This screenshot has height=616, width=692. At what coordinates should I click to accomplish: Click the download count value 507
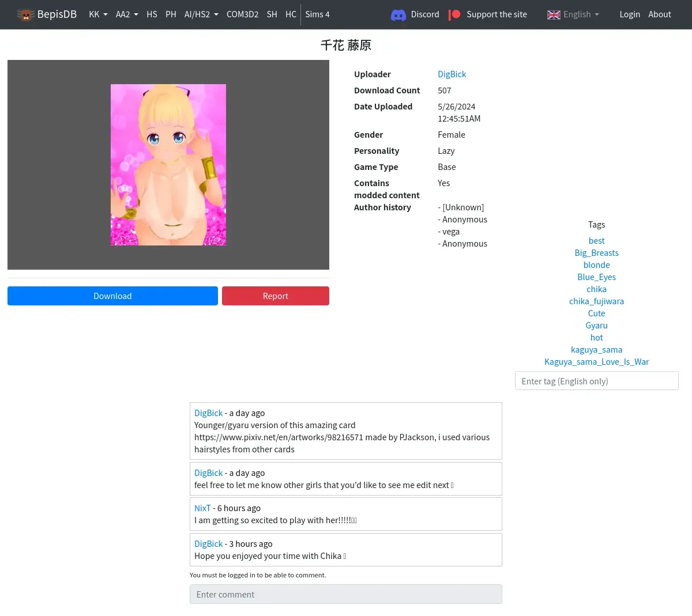pyautogui.click(x=445, y=90)
